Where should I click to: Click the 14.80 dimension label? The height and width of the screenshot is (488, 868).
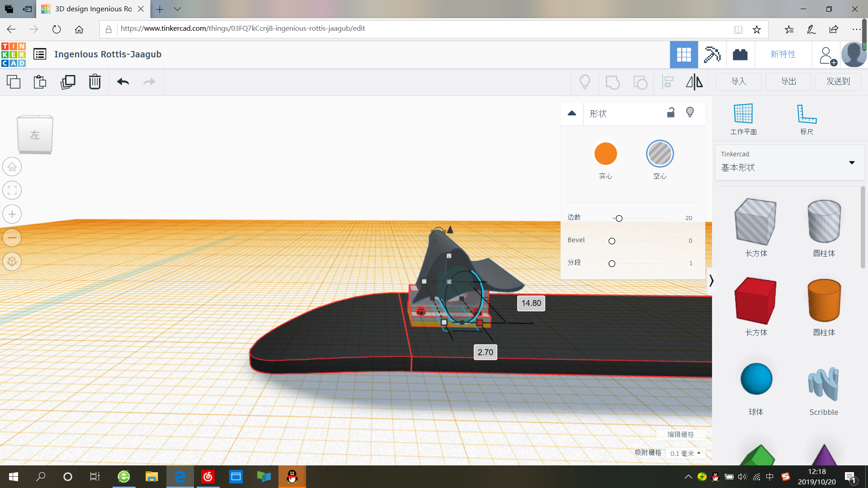click(x=531, y=303)
